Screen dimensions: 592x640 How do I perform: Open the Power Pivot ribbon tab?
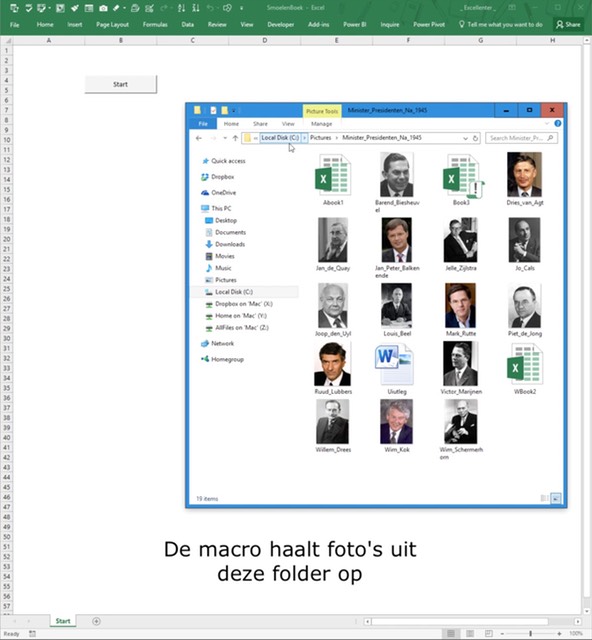point(429,24)
